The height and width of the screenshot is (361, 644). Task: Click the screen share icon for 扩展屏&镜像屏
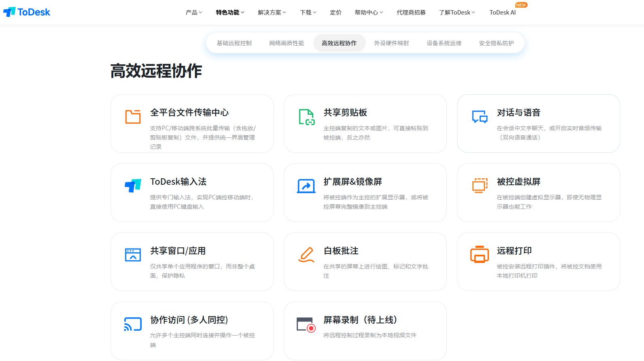click(x=306, y=186)
